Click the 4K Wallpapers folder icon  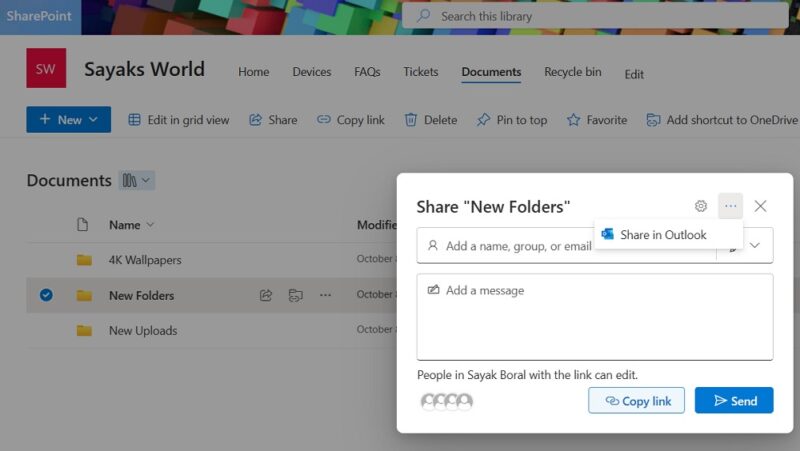[84, 260]
